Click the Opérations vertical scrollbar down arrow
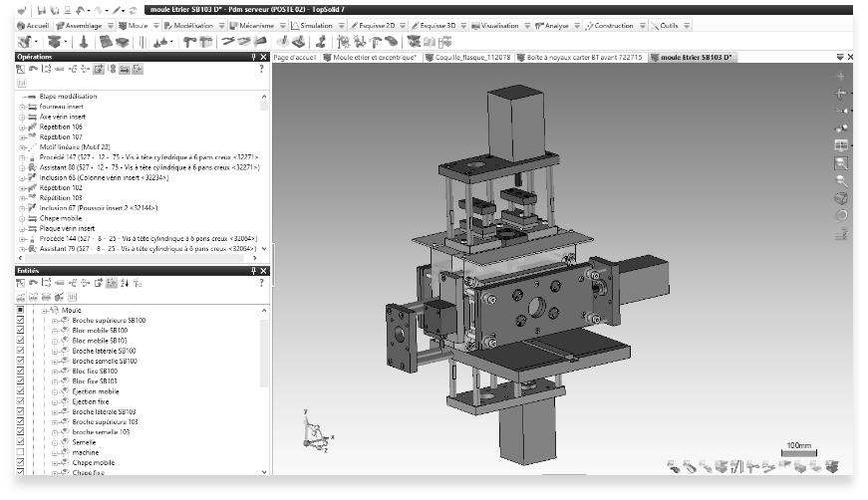The image size is (868, 500). coord(264,249)
